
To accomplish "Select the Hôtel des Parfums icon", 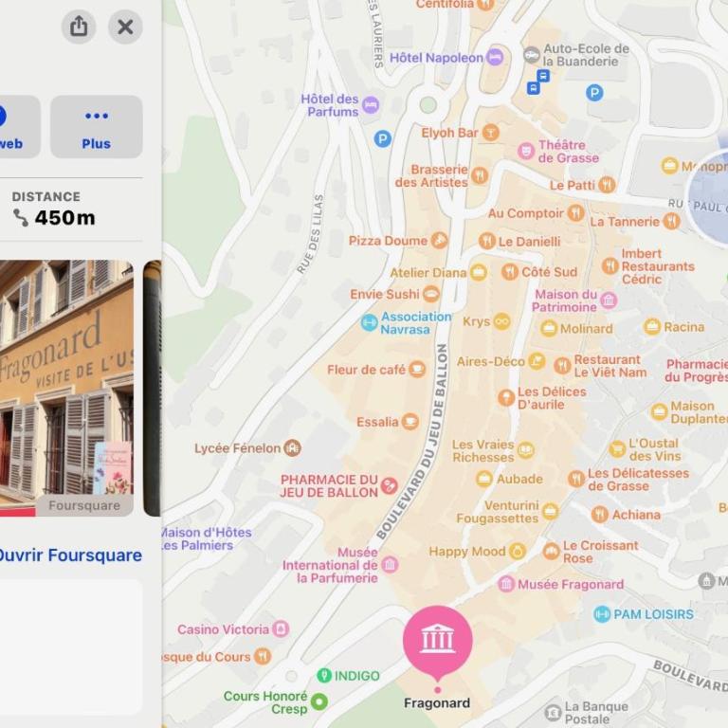I will click(x=371, y=105).
